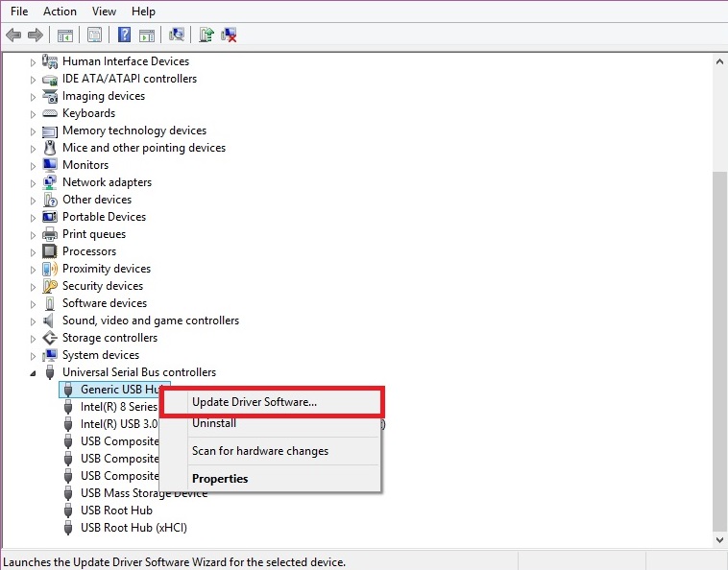Click the Security devices key icon
728x570 pixels.
[50, 286]
